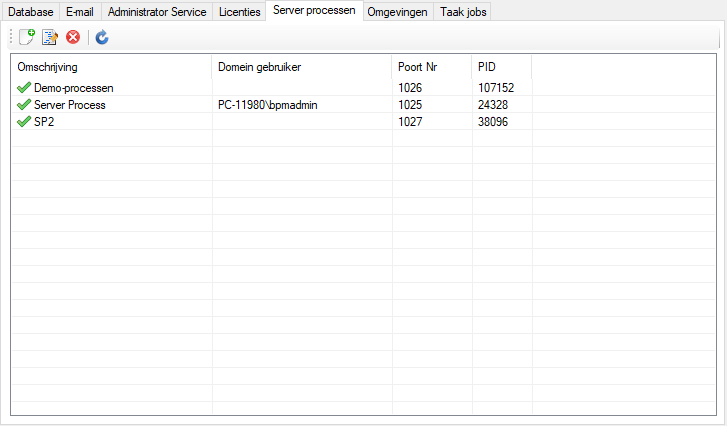Switch to Taak jobs tab
This screenshot has height=426, width=727.
point(464,12)
